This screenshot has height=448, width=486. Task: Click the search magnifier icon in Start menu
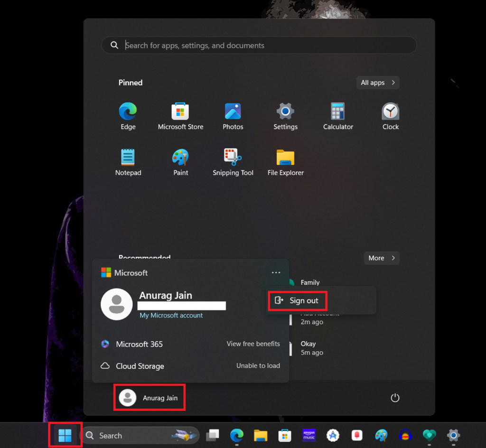pyautogui.click(x=114, y=45)
